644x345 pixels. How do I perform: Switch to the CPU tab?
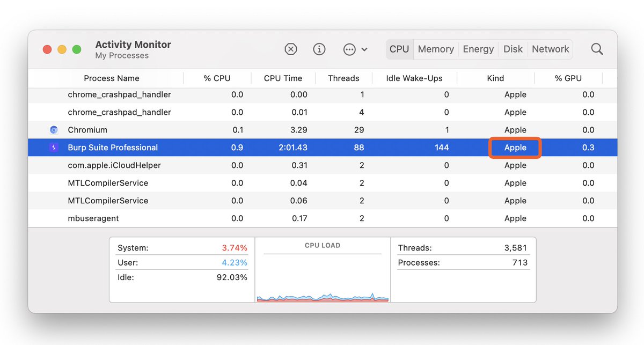coord(399,49)
